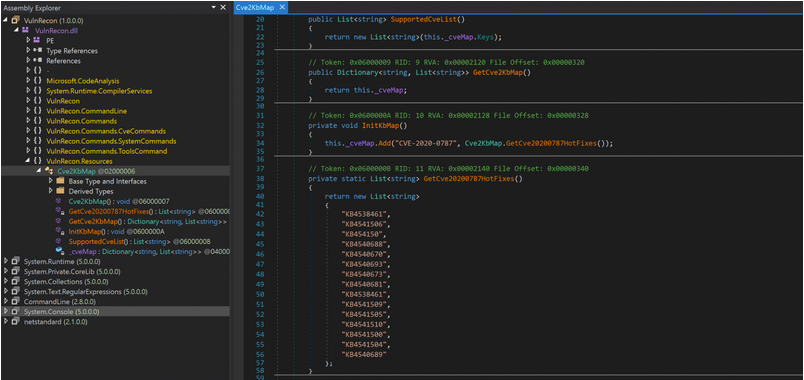Click the Keys property on code line 22
Image resolution: width=804 pixels, height=380 pixels.
(x=487, y=37)
